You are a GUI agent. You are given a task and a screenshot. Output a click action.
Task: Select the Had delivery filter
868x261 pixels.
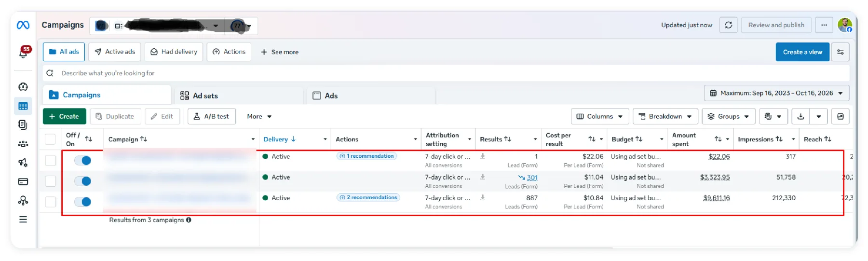(174, 52)
